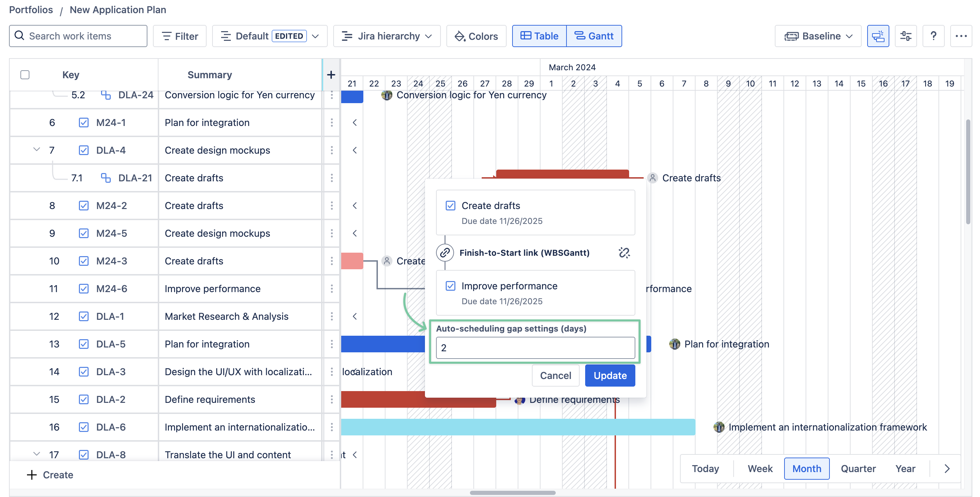Switch timeline scale to Quarter

(858, 469)
